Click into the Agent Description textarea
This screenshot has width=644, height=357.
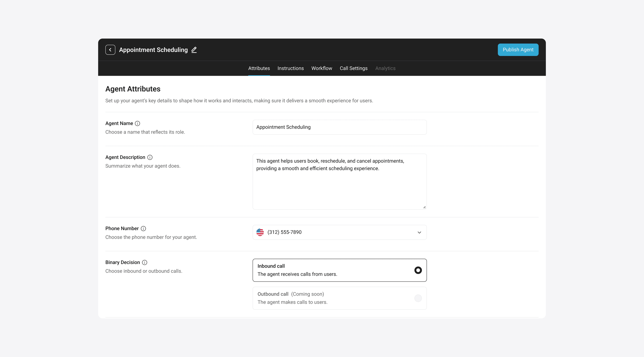click(x=340, y=182)
